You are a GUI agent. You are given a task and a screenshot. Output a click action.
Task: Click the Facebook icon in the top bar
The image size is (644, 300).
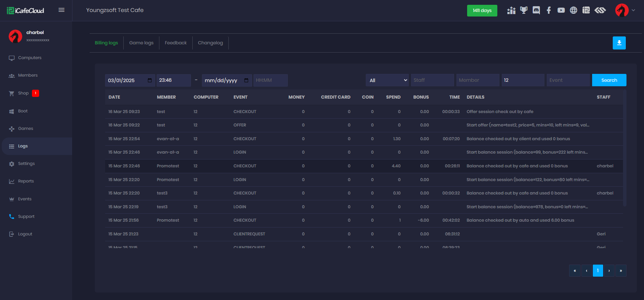tap(549, 10)
